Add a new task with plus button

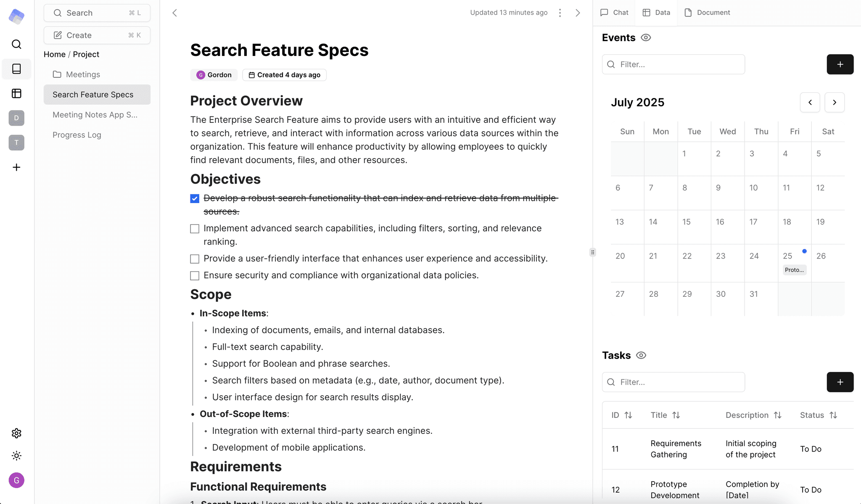click(x=840, y=382)
